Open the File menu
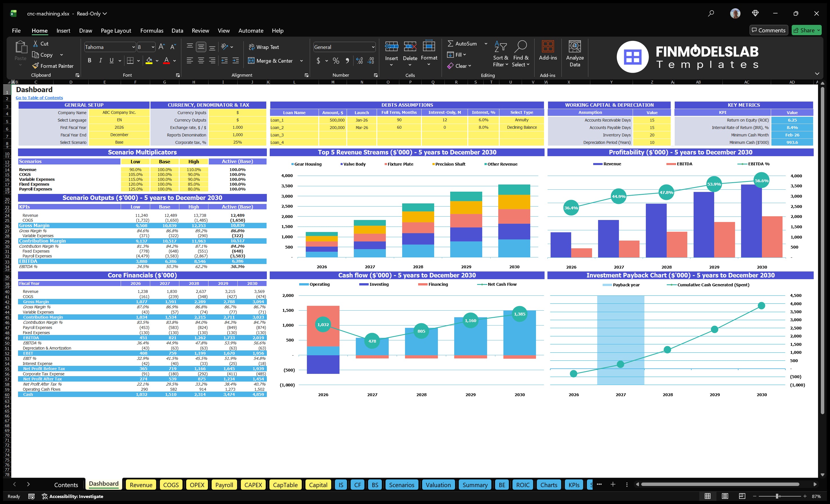Screen dimensions: 830x504 pos(16,31)
